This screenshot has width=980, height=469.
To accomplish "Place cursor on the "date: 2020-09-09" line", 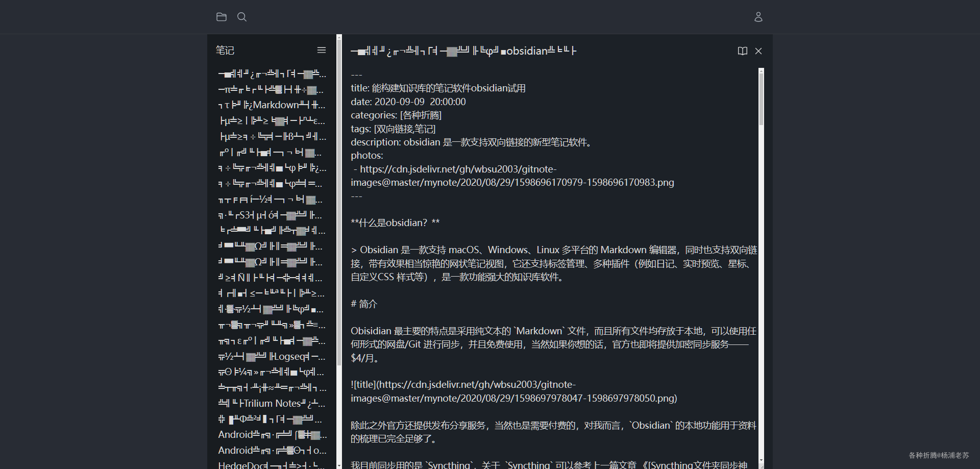I will (x=408, y=102).
